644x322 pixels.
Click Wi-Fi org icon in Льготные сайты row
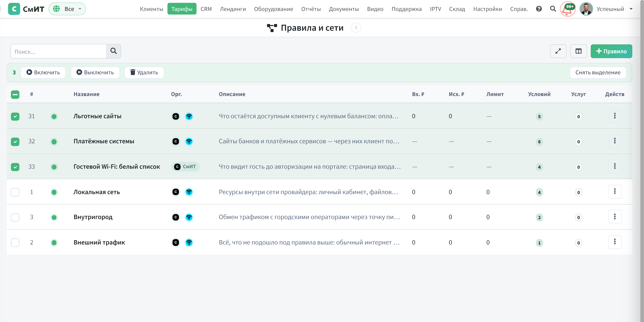click(189, 116)
